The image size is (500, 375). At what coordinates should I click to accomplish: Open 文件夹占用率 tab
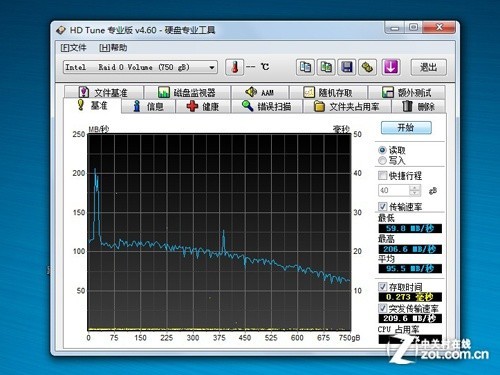point(347,107)
